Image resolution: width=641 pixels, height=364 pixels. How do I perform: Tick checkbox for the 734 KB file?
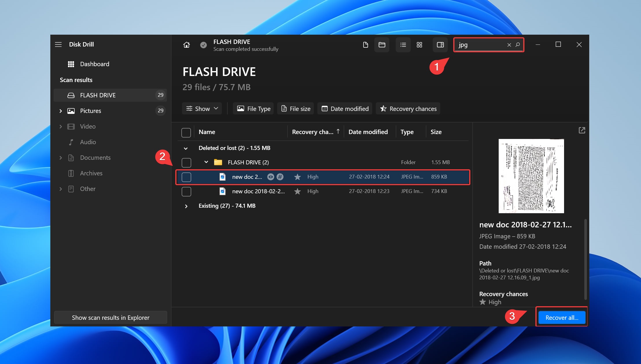pyautogui.click(x=186, y=192)
